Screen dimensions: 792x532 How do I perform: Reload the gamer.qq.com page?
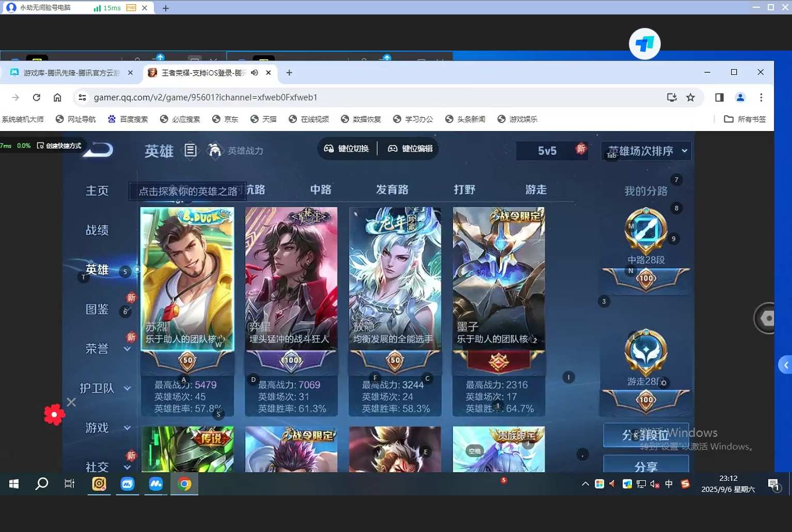click(36, 98)
